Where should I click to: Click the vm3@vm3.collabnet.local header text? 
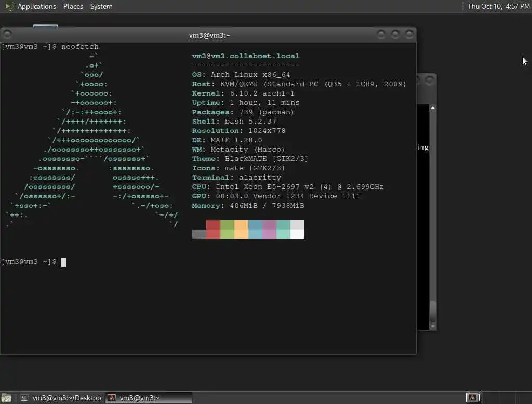[246, 56]
